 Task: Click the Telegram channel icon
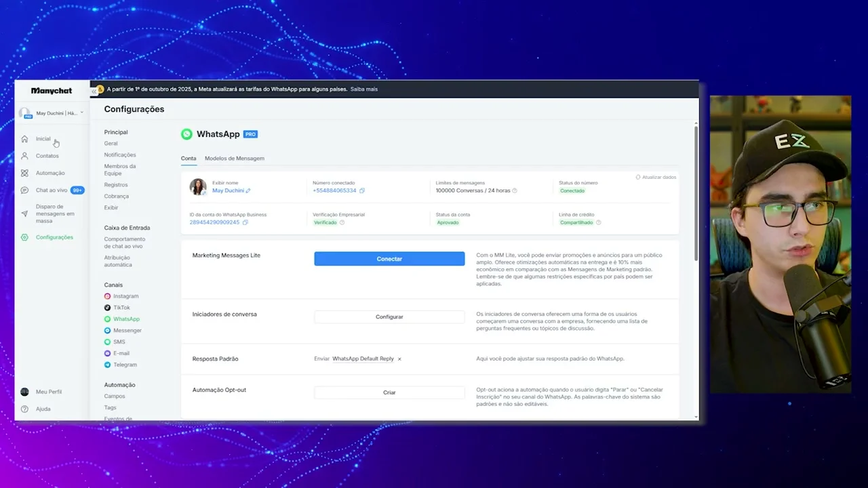[107, 365]
